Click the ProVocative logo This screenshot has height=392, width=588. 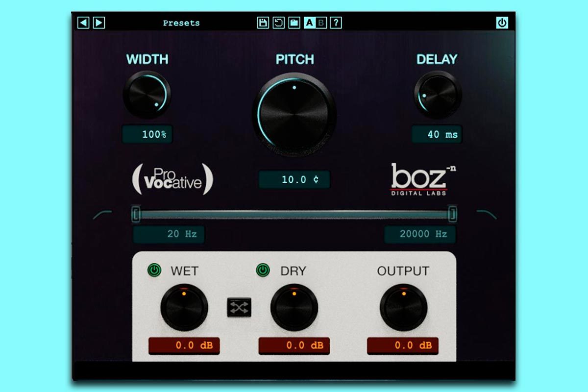[x=173, y=178]
